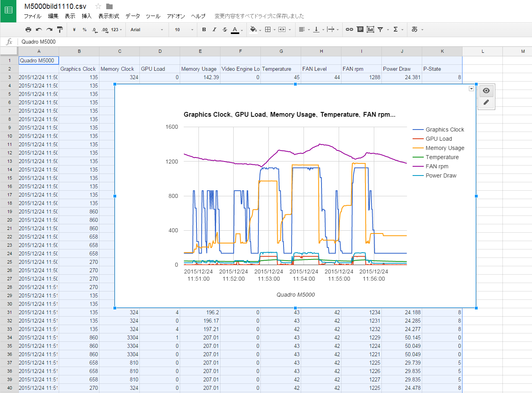Open the borders dropdown

(270, 30)
